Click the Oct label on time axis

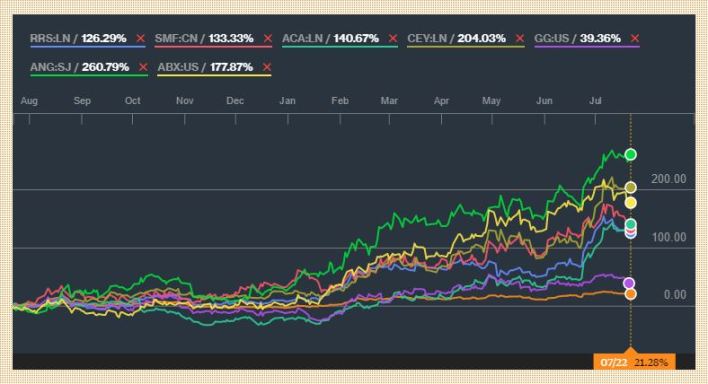[x=132, y=101]
